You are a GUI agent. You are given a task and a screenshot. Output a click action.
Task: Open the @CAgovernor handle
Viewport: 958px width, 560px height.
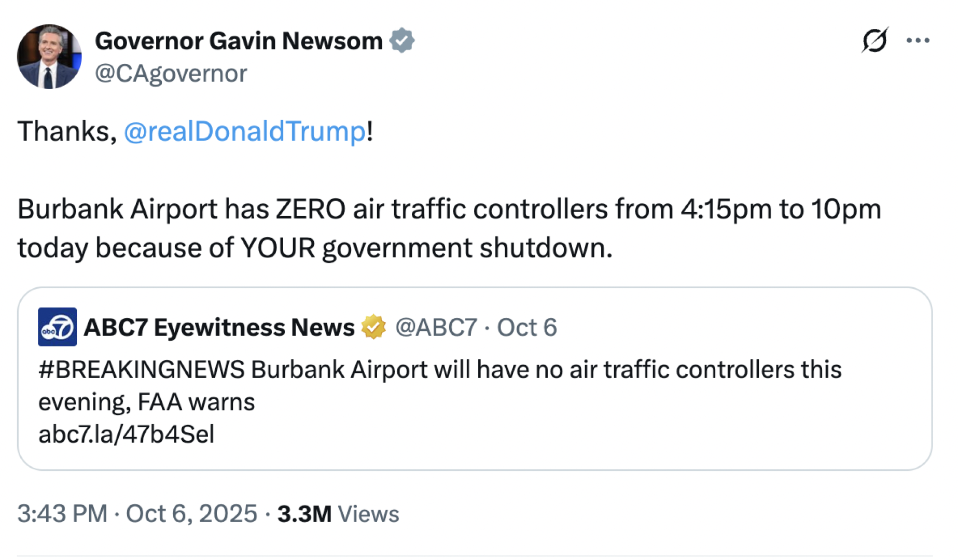pos(171,74)
